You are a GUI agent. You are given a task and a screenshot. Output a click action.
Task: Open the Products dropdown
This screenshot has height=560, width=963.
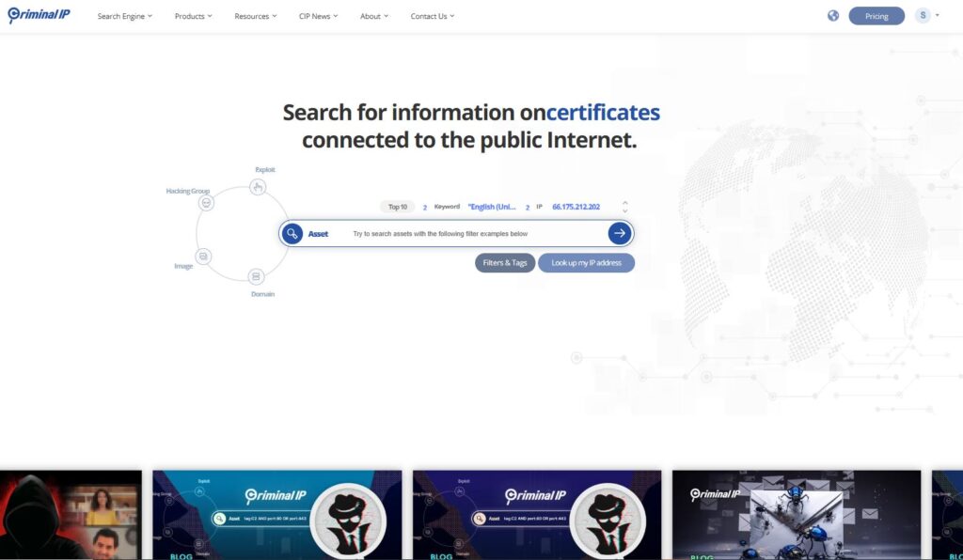(x=193, y=15)
